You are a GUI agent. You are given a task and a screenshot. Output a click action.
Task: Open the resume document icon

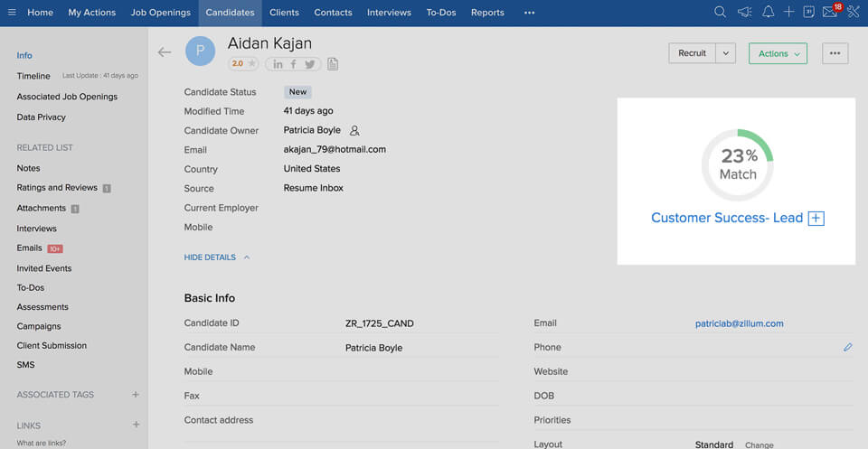click(333, 64)
